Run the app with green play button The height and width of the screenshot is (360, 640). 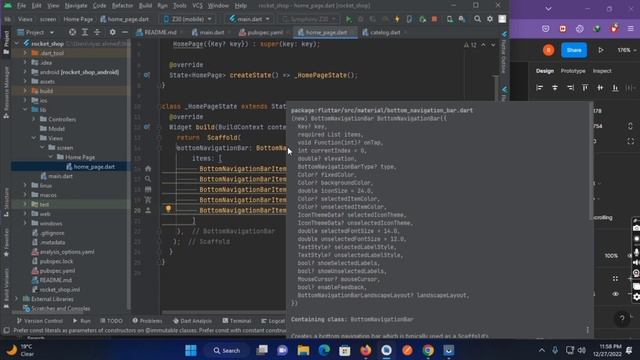coord(348,19)
